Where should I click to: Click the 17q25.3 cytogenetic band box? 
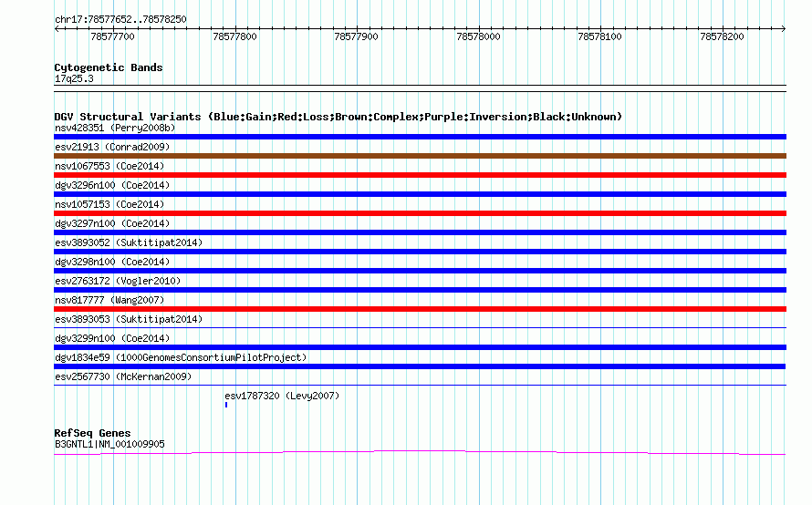[x=420, y=88]
